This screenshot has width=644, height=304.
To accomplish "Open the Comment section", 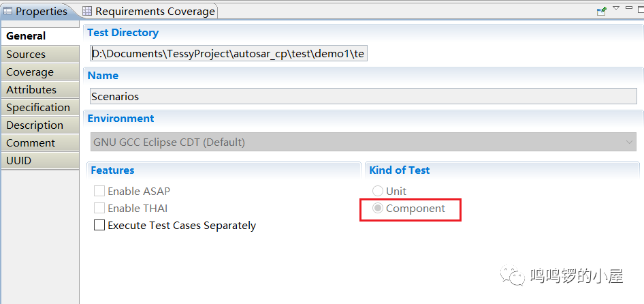I will point(31,143).
